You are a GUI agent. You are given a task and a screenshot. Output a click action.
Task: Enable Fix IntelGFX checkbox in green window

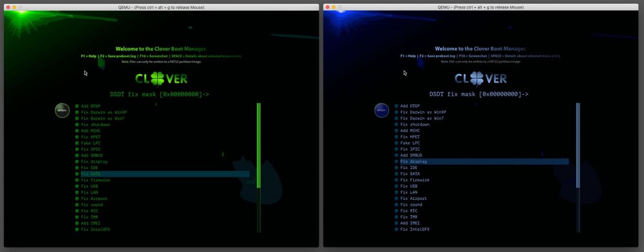click(77, 229)
